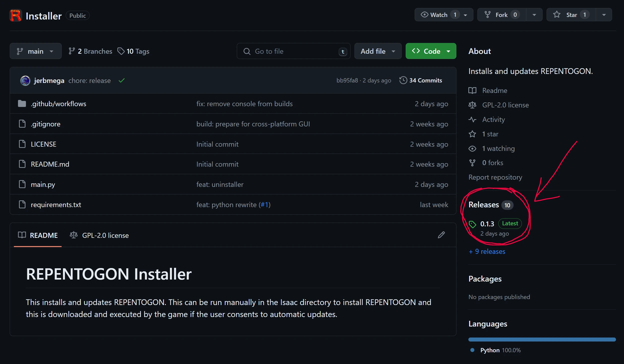The width and height of the screenshot is (624, 364).
Task: Open the 'chore: release' commit message
Action: (x=89, y=80)
